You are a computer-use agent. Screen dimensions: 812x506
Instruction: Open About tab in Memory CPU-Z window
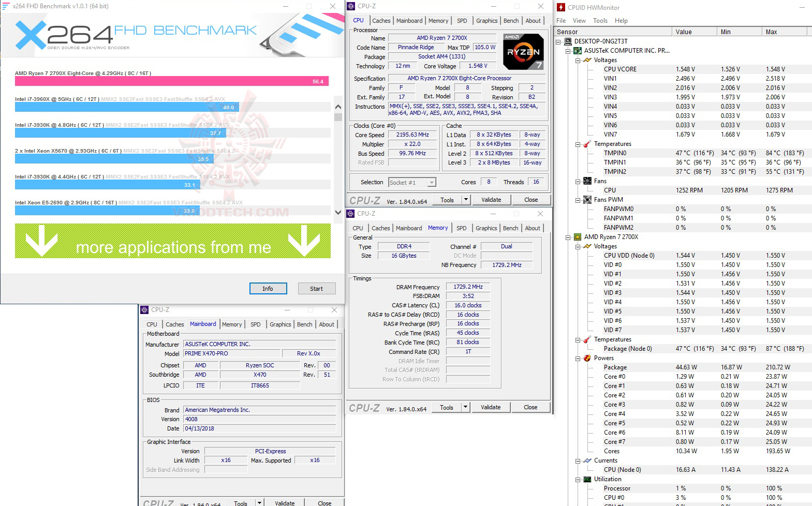click(x=533, y=228)
